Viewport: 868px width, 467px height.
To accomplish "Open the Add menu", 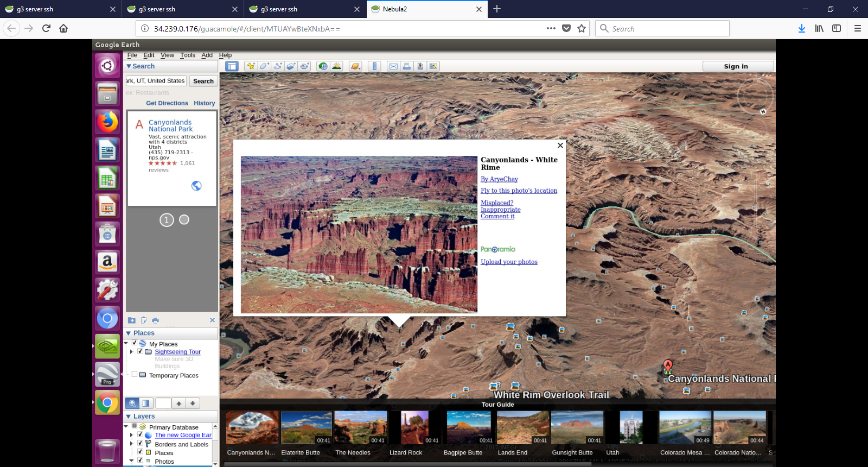I will click(207, 55).
